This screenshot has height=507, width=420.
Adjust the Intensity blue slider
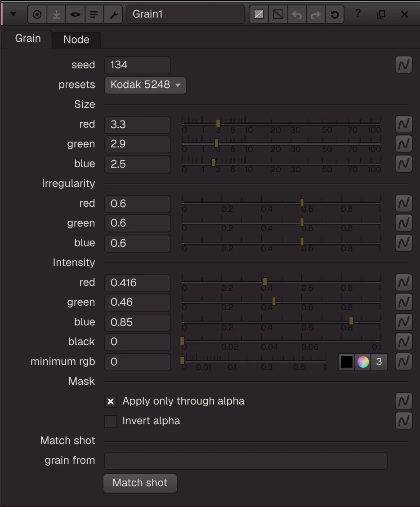coord(281,322)
